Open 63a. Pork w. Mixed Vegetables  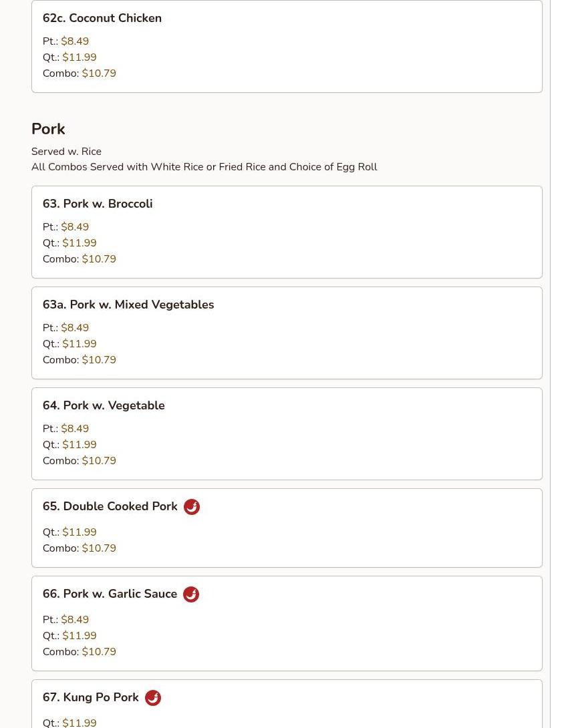point(128,305)
